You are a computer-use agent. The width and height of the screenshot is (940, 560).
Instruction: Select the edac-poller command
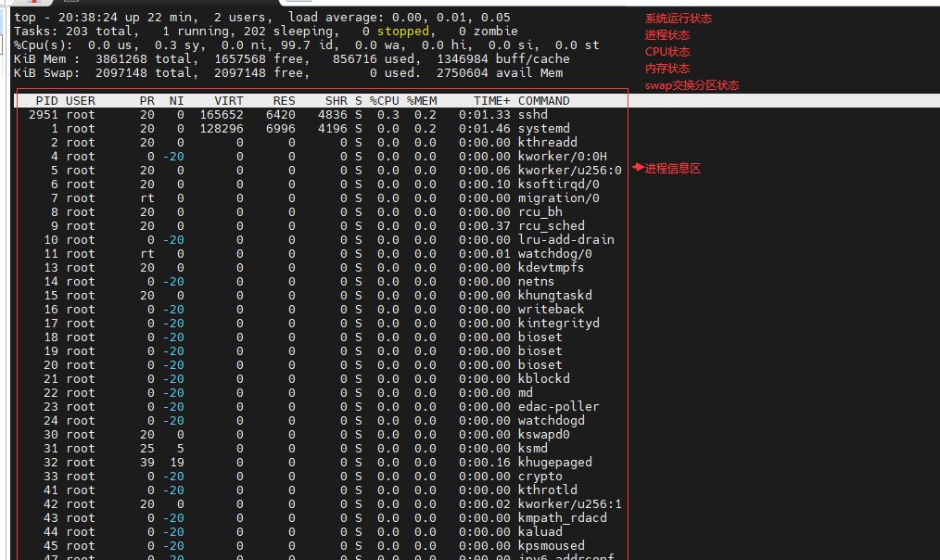559,406
